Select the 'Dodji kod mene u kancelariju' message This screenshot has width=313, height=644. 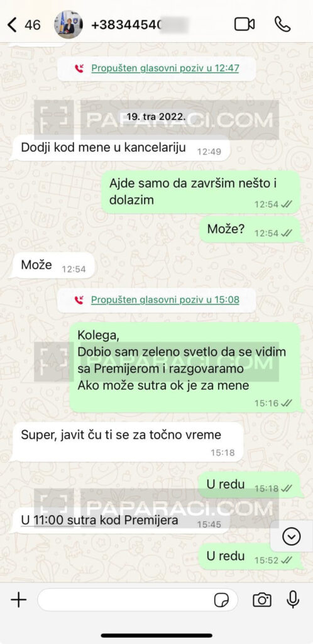[x=120, y=148]
